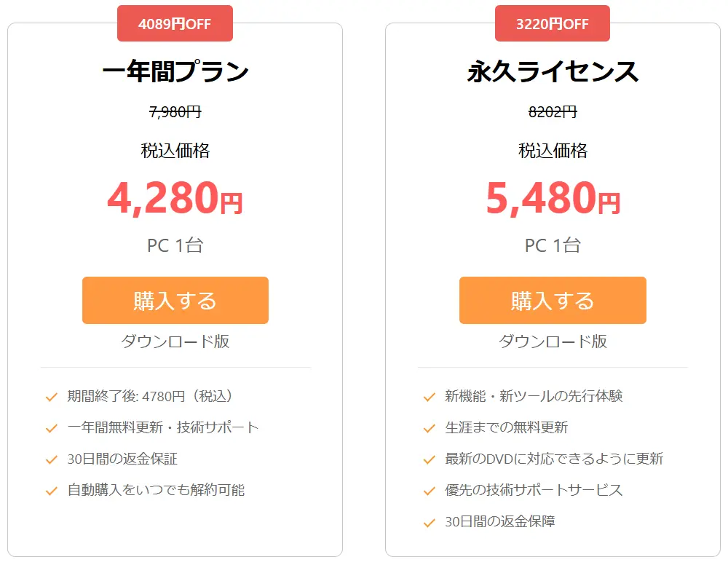Click the struck-through 7,980円 price

(175, 112)
